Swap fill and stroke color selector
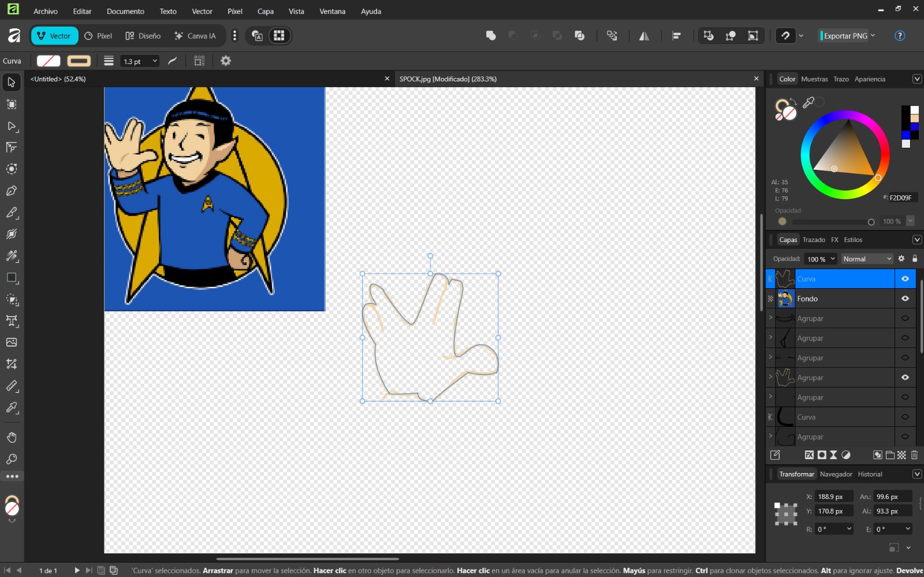This screenshot has width=924, height=577. pos(793,102)
